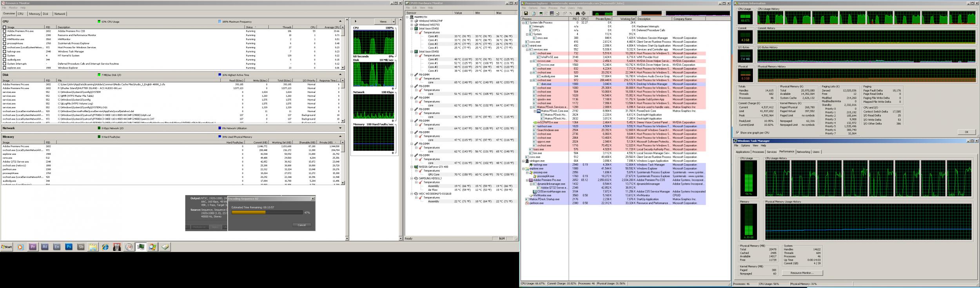
Task: Open After Effects taskbar icon
Action: (x=45, y=247)
